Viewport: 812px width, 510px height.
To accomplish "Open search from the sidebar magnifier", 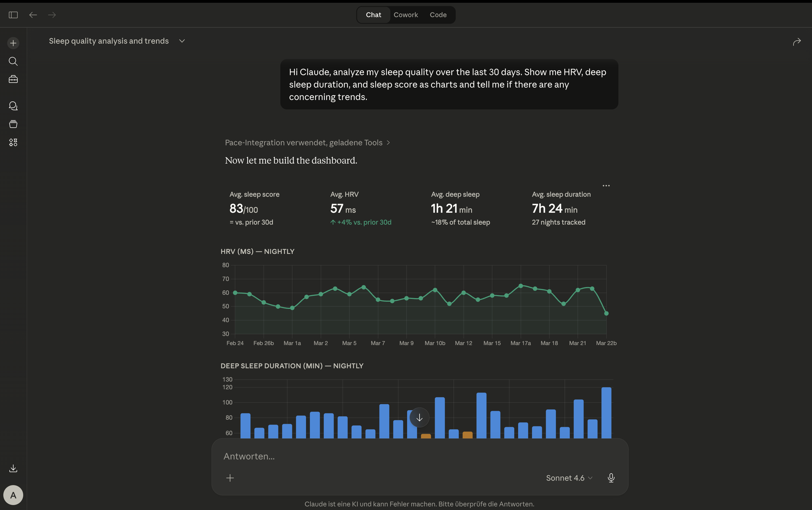I will [13, 61].
